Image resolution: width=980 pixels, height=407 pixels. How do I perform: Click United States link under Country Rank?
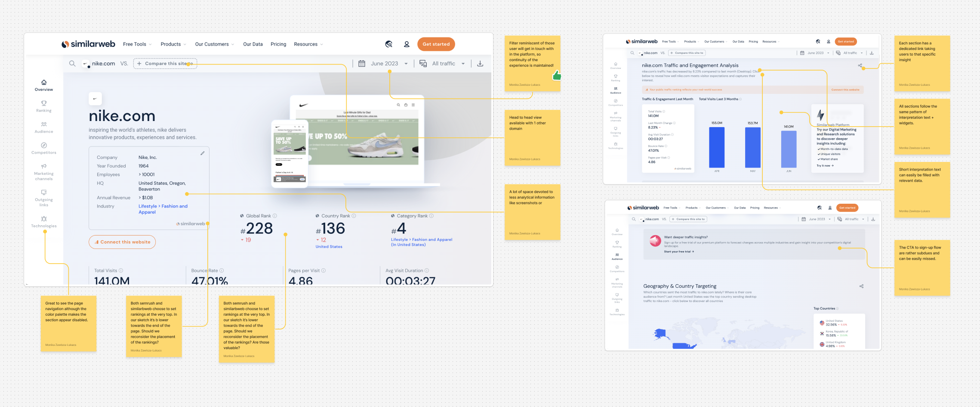click(x=329, y=247)
